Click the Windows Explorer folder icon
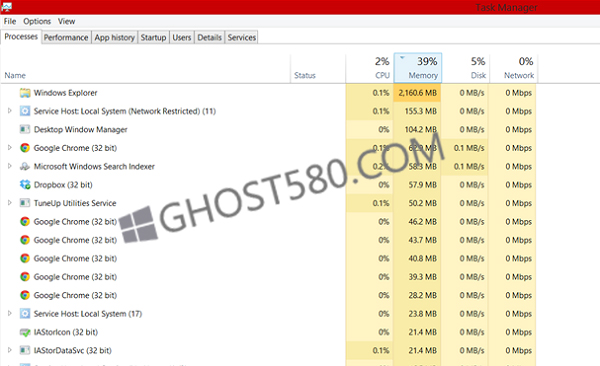The image size is (600, 366). click(25, 93)
